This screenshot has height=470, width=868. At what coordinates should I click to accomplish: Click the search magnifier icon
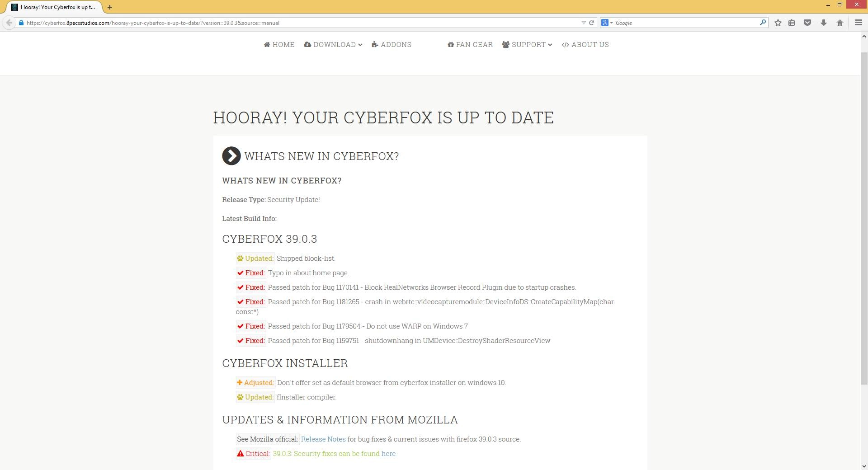(763, 22)
